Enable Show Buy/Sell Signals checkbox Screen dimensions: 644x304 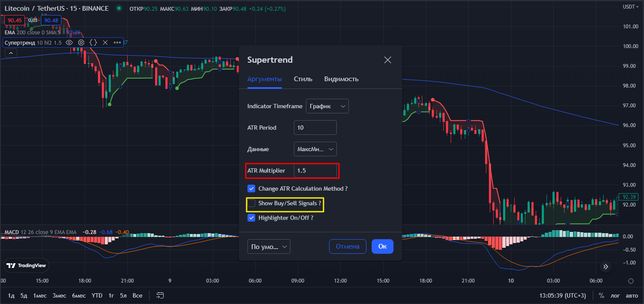click(x=251, y=203)
